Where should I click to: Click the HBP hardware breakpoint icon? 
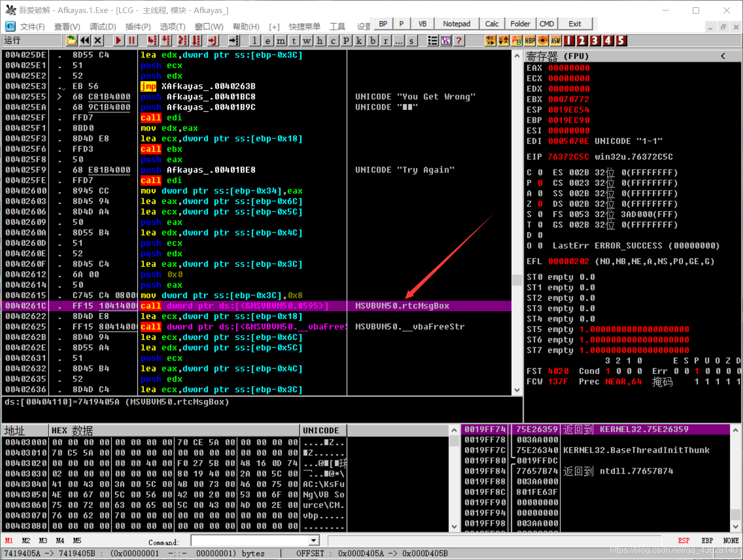(x=530, y=40)
